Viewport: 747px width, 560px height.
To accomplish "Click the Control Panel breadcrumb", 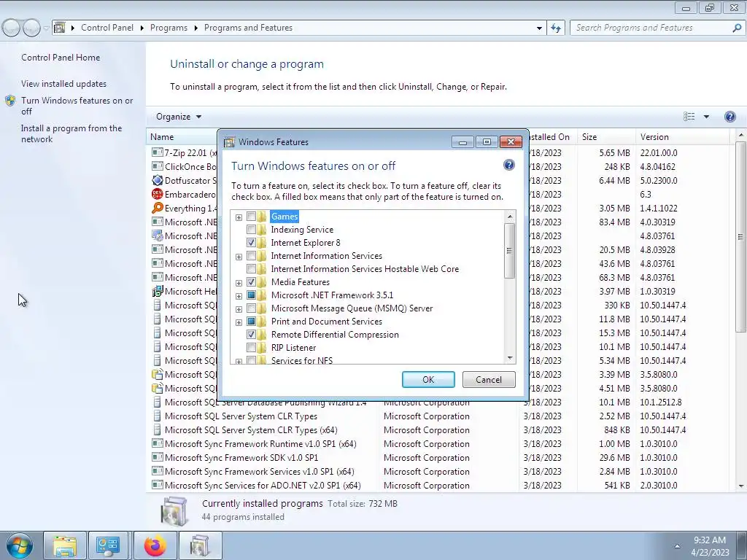I will click(107, 28).
